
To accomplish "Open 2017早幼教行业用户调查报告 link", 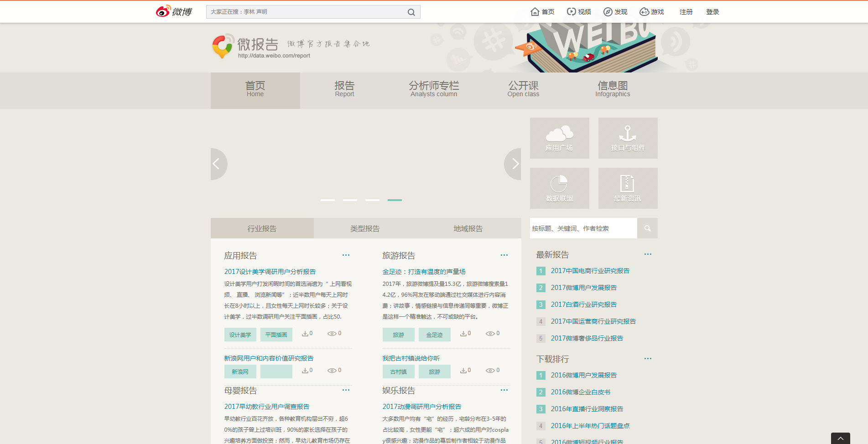I will [x=267, y=407].
